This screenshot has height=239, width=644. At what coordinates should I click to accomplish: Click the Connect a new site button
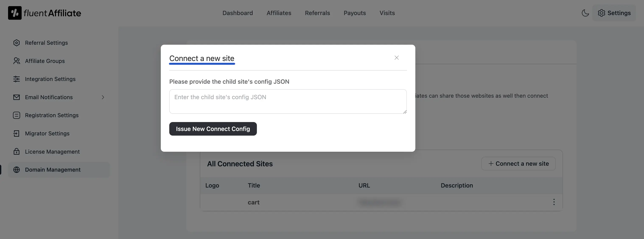point(518,163)
